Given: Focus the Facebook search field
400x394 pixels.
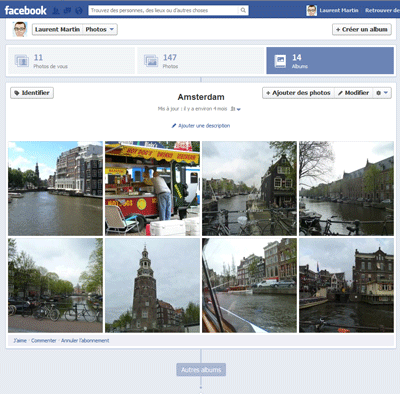Looking at the screenshot, I should [x=164, y=10].
